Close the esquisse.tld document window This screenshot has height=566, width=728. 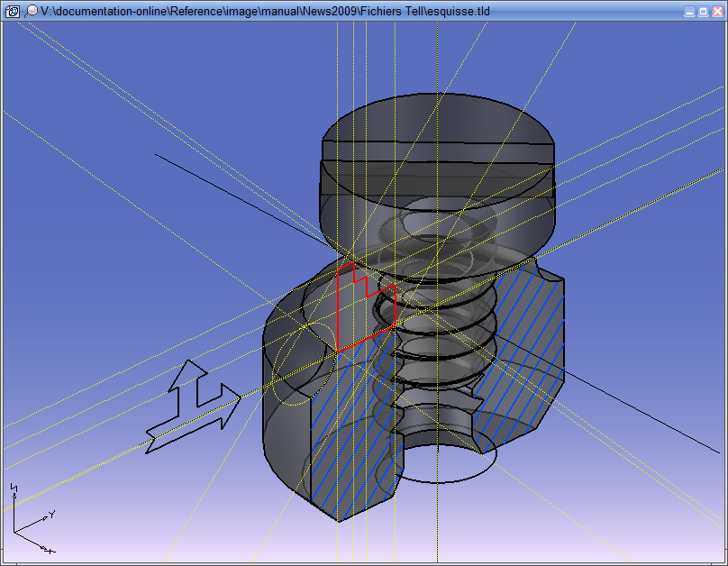tap(716, 12)
